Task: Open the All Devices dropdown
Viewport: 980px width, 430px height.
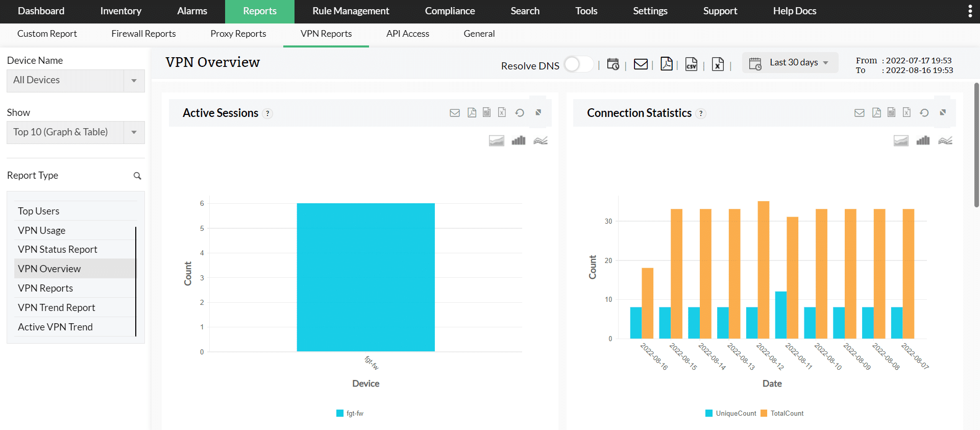Action: [x=76, y=81]
